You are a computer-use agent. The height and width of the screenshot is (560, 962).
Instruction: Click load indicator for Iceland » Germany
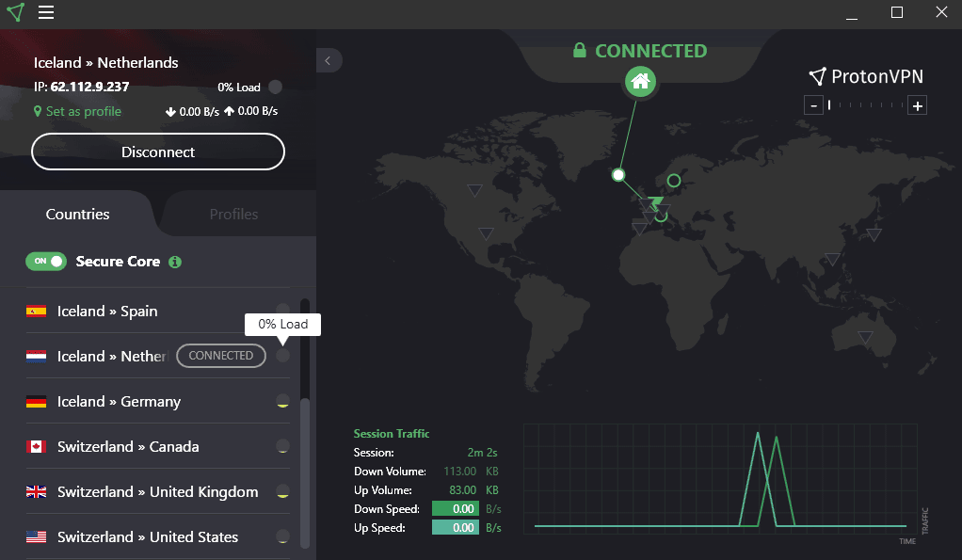point(282,401)
